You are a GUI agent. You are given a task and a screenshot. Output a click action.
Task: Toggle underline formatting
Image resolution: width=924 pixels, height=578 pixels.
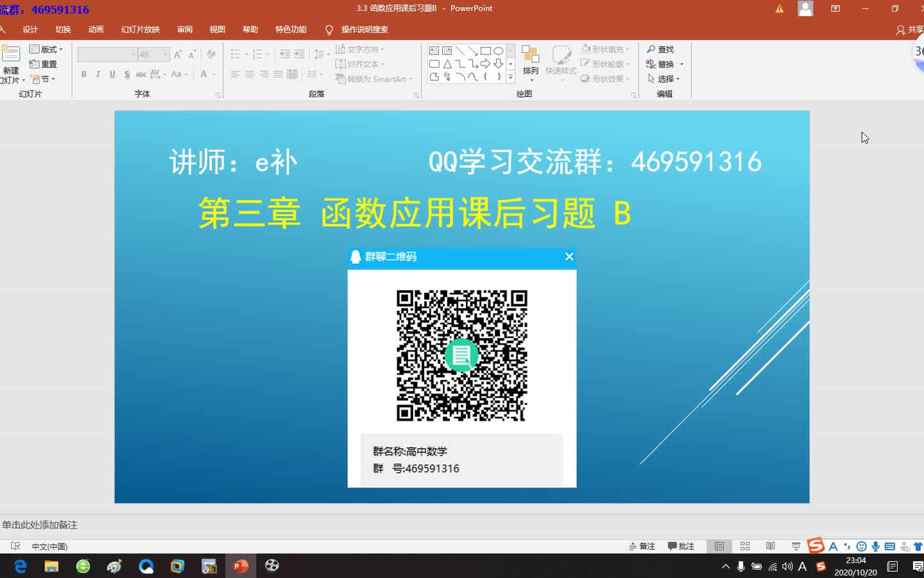[112, 74]
